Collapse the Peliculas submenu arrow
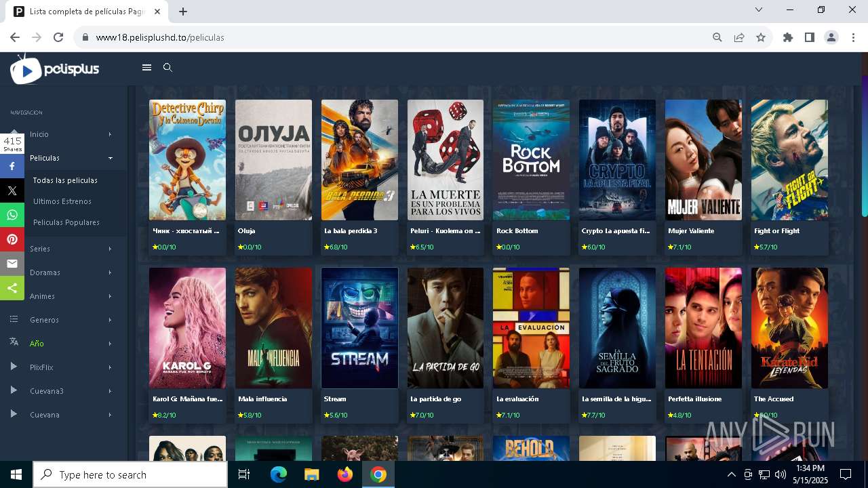 [110, 158]
